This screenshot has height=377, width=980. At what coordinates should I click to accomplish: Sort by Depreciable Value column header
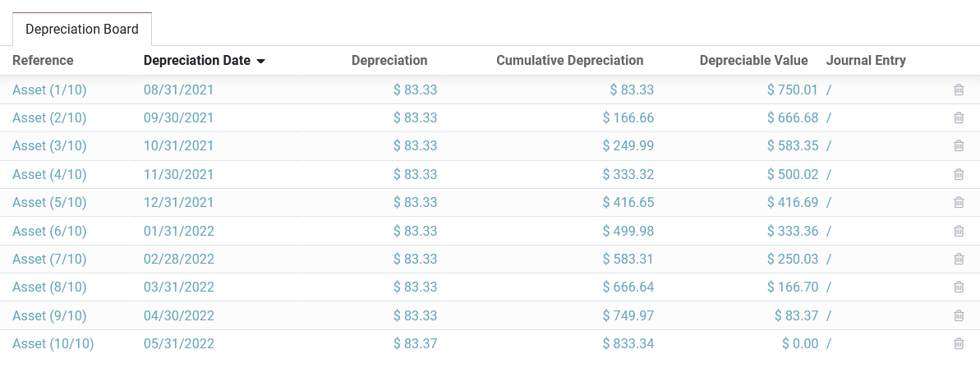tap(754, 61)
